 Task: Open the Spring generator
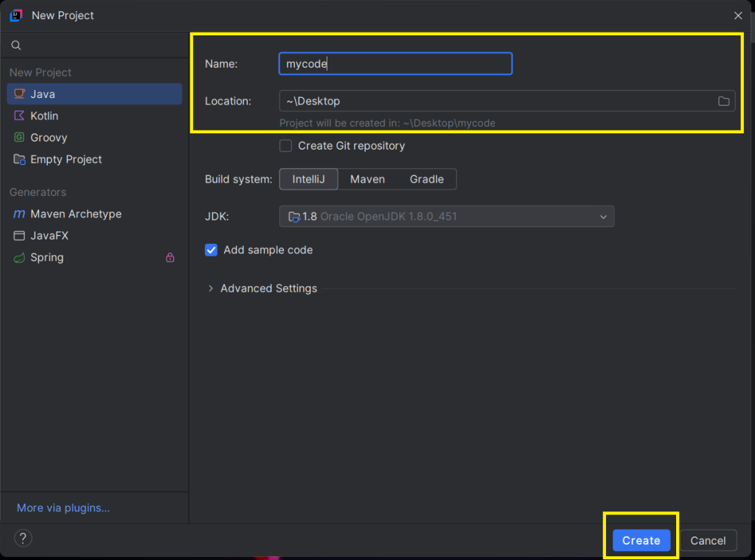[x=47, y=257]
